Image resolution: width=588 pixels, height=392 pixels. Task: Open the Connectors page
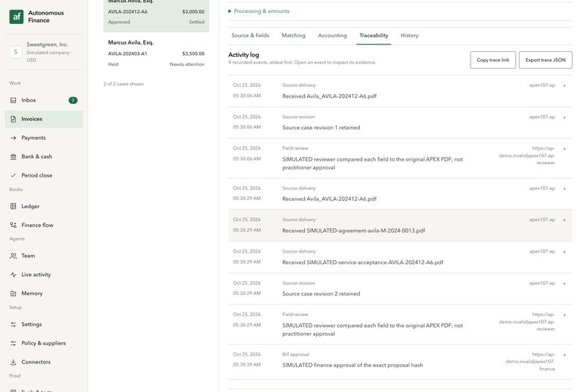(44, 362)
